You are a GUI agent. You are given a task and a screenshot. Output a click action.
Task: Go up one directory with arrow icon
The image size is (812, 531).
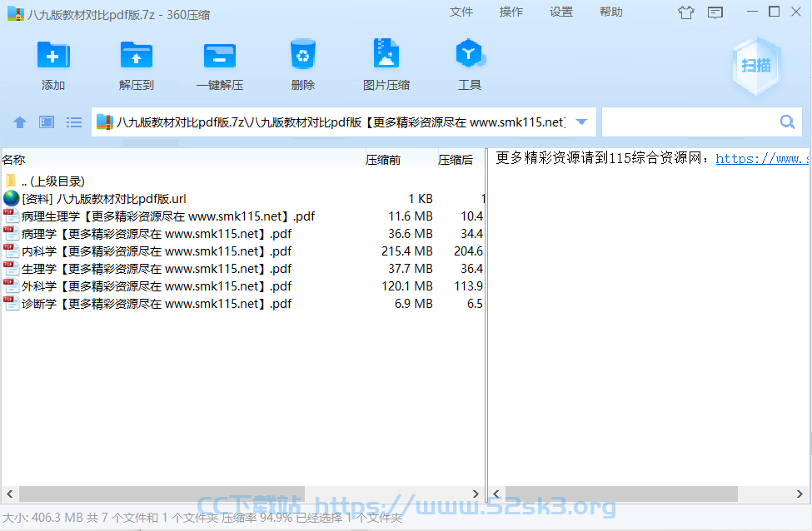pos(20,122)
